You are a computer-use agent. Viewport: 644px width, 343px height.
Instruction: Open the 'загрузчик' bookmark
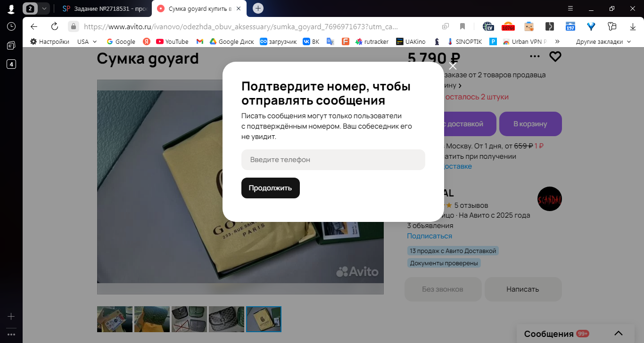tap(279, 41)
